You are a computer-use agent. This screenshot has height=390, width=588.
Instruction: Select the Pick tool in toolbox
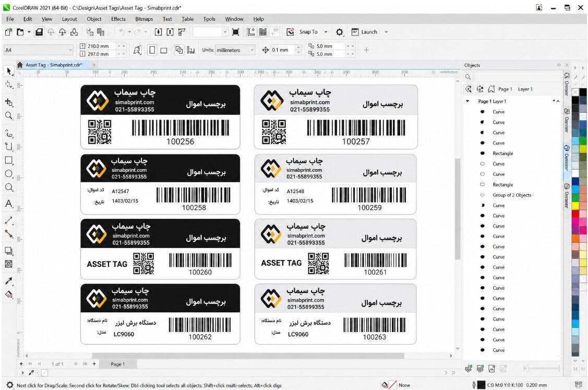tap(9, 72)
